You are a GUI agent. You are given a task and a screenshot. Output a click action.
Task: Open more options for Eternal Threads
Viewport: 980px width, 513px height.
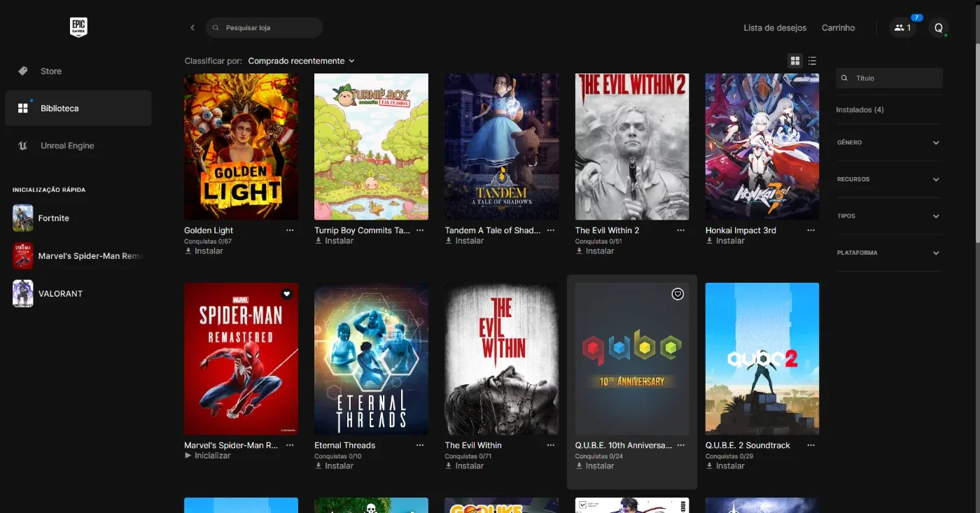[x=420, y=445]
